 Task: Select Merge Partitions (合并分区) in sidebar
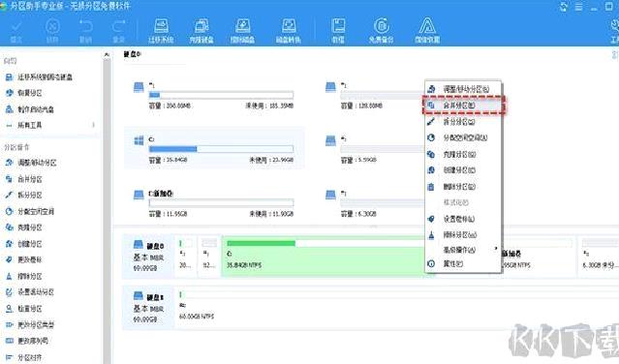[23, 179]
